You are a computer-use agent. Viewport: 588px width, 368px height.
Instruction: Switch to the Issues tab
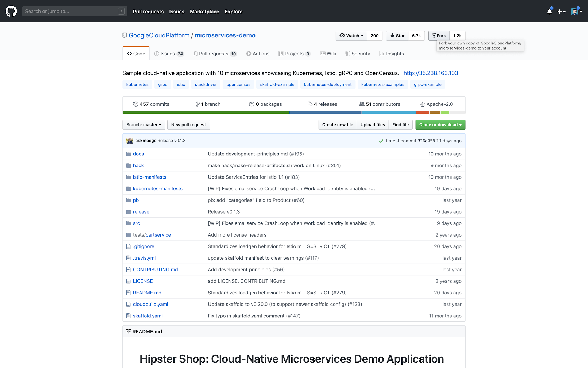coord(169,54)
